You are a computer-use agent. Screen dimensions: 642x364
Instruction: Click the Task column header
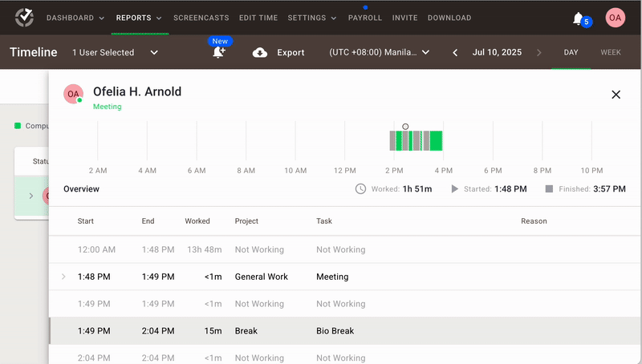click(x=324, y=220)
